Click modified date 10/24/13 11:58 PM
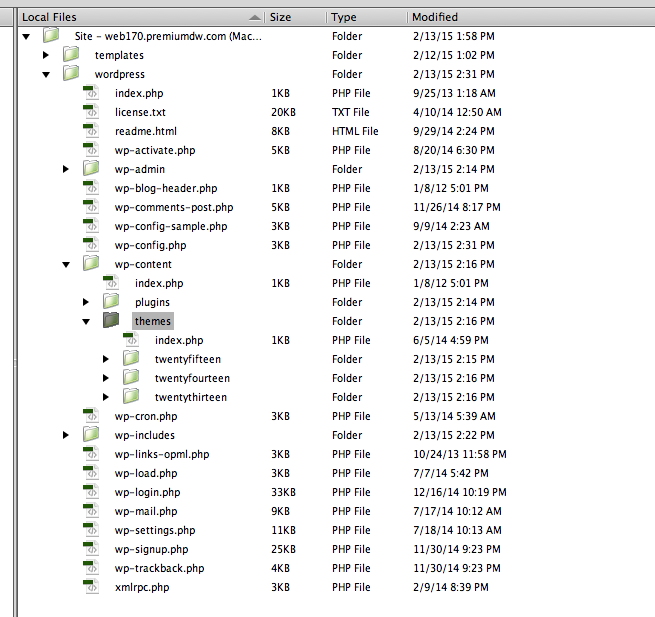The height and width of the screenshot is (617, 655). pos(460,454)
